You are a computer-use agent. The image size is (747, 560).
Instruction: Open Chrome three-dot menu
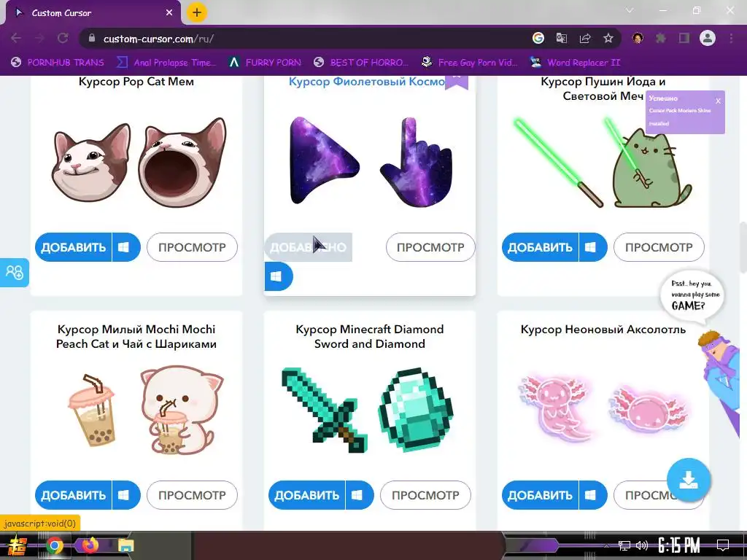coord(731,38)
